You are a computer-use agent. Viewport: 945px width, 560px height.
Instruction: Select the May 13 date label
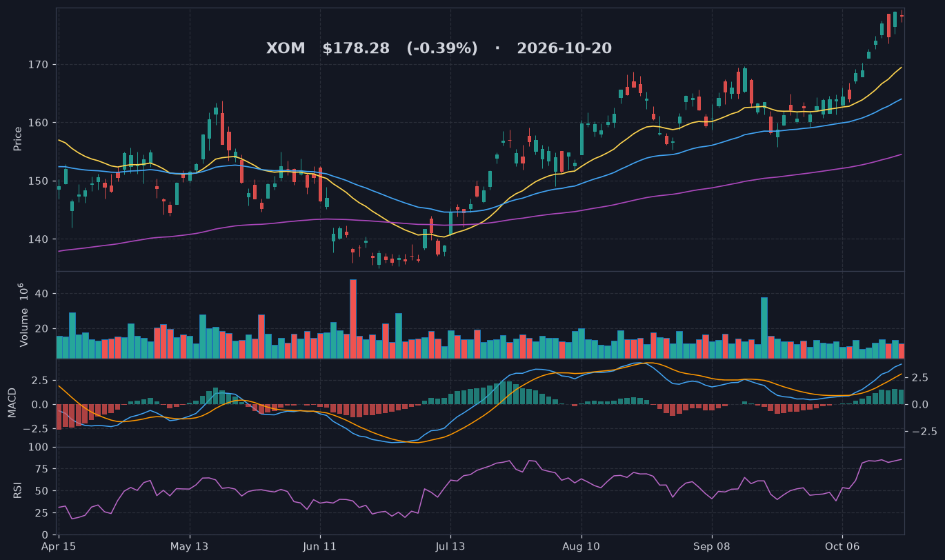(190, 545)
